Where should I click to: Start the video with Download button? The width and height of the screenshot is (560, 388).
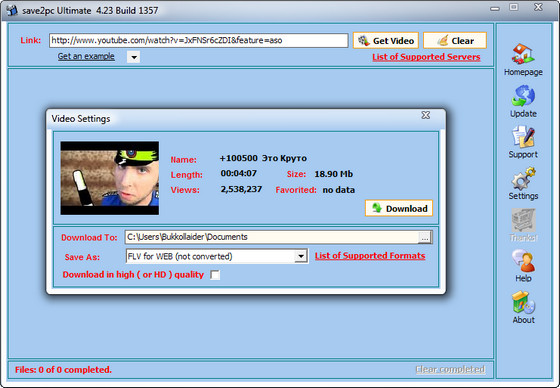[399, 208]
